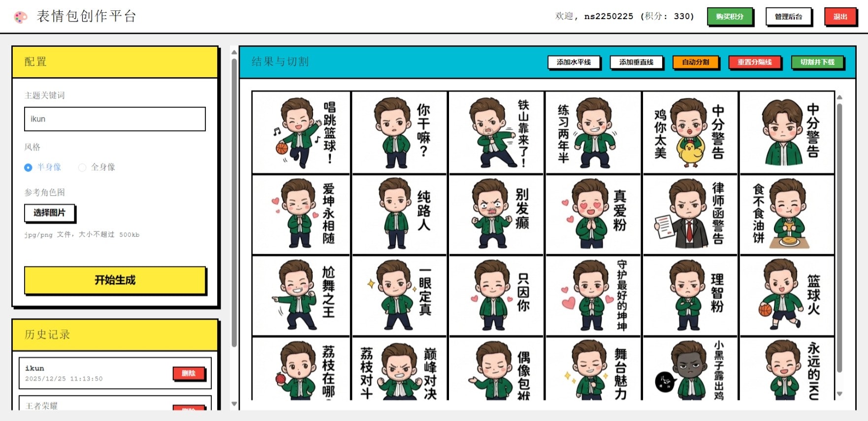Select the 唱跳篮球 sticker
Image resolution: width=868 pixels, height=421 pixels.
(x=301, y=132)
